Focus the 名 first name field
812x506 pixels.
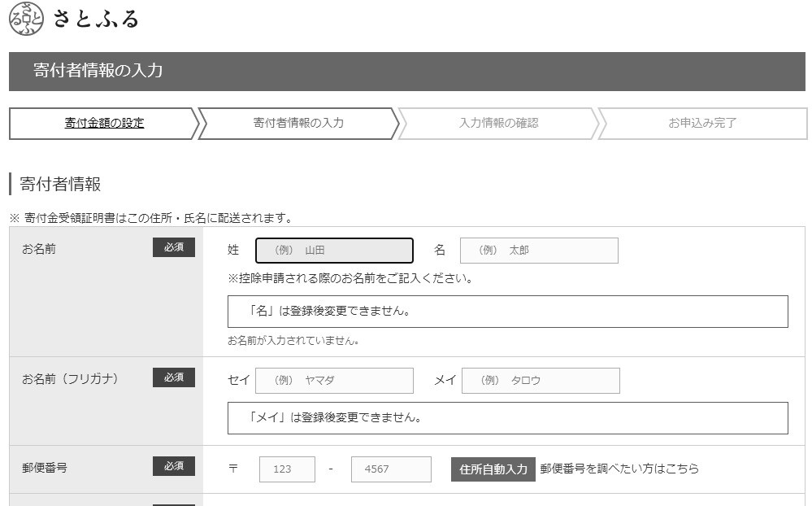point(539,251)
